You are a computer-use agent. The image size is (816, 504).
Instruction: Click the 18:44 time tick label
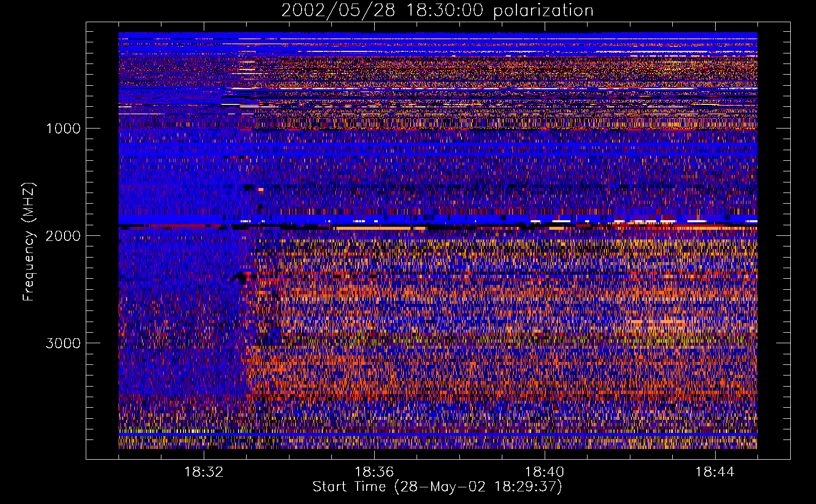[x=715, y=472]
